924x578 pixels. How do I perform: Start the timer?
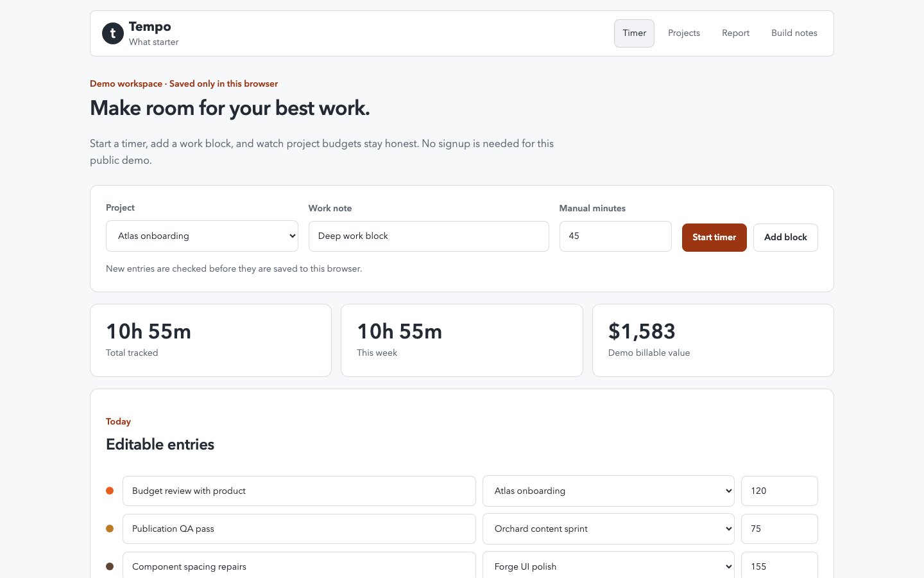(714, 238)
